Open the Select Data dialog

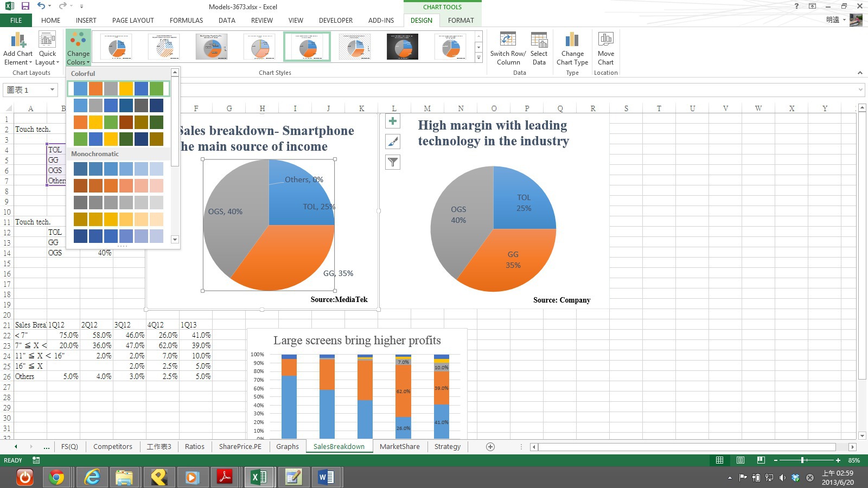pos(539,40)
